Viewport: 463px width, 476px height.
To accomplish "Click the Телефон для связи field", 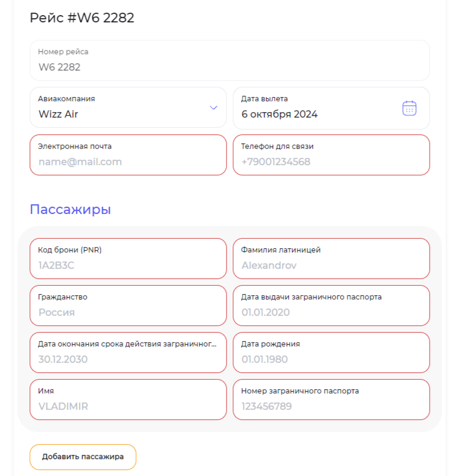I will 331,155.
